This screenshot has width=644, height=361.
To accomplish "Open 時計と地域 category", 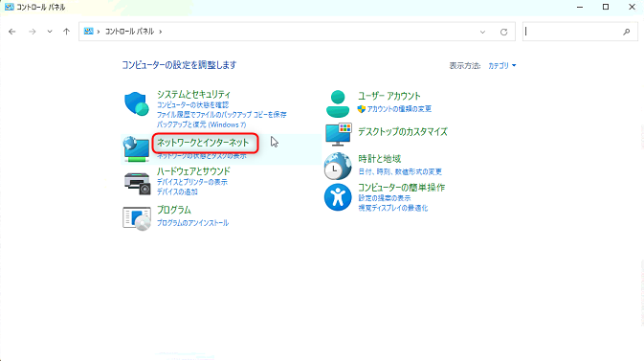I will tap(380, 159).
